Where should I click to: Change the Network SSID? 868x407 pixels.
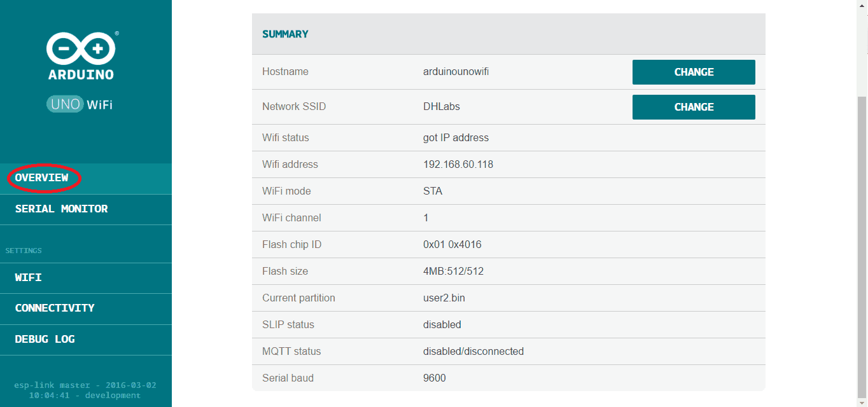[693, 107]
